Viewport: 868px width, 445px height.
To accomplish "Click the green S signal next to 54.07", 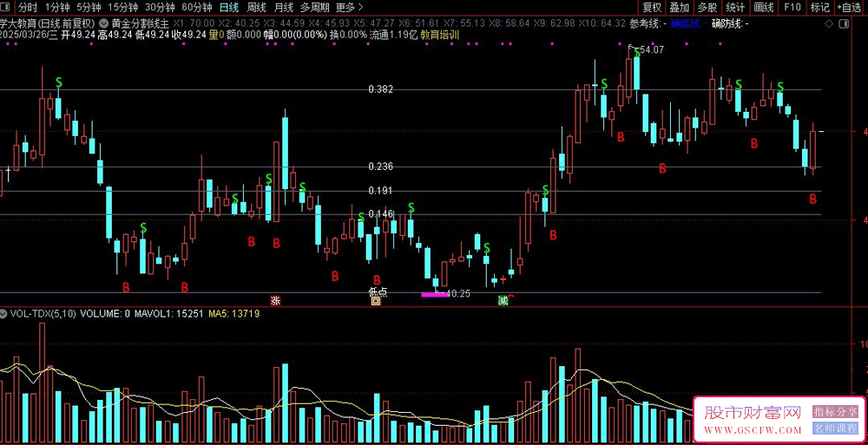I will point(637,52).
